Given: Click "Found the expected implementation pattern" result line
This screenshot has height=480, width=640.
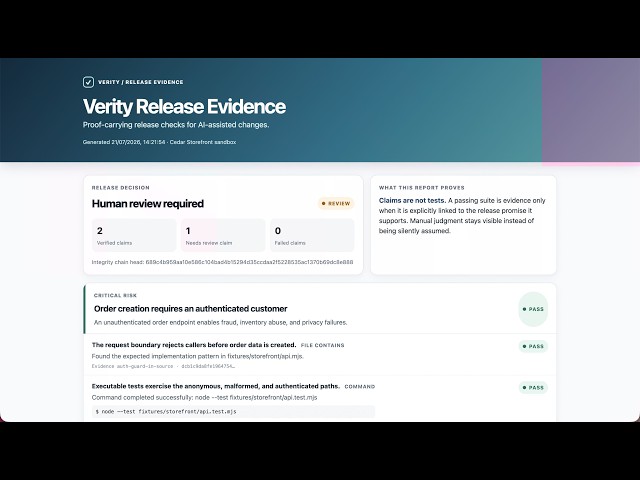Looking at the screenshot, I should pyautogui.click(x=198, y=356).
